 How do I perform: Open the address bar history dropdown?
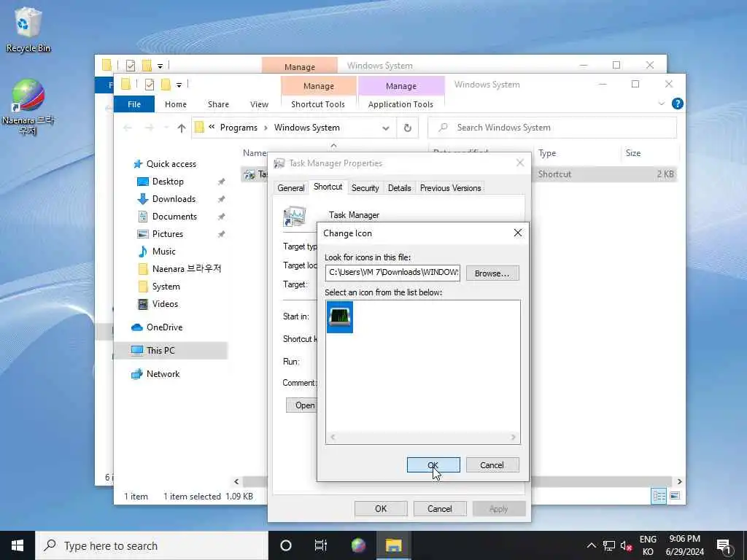pyautogui.click(x=386, y=128)
